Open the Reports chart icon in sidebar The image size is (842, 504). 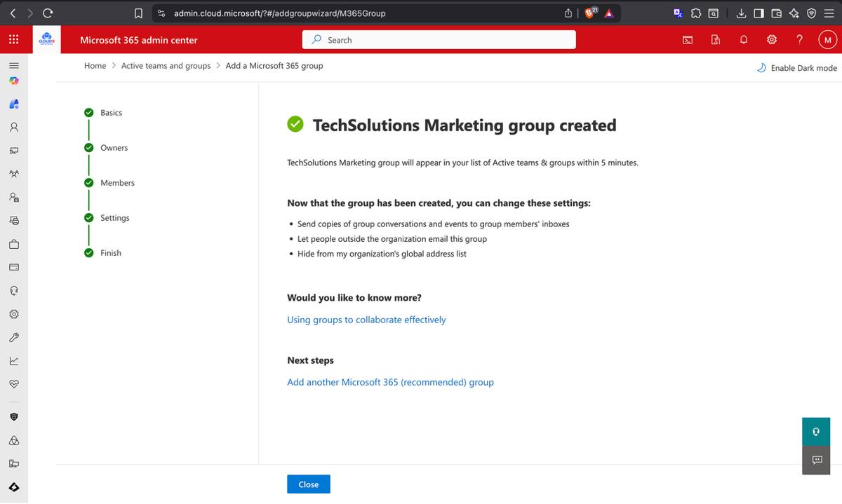tap(13, 361)
